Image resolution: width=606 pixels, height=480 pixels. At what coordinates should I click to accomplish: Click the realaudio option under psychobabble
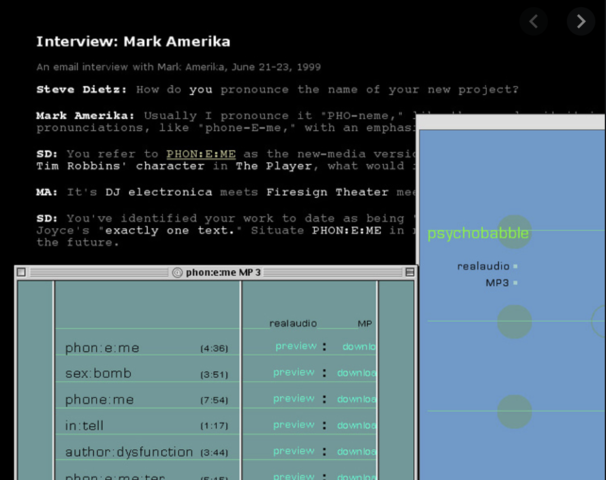pyautogui.click(x=483, y=266)
